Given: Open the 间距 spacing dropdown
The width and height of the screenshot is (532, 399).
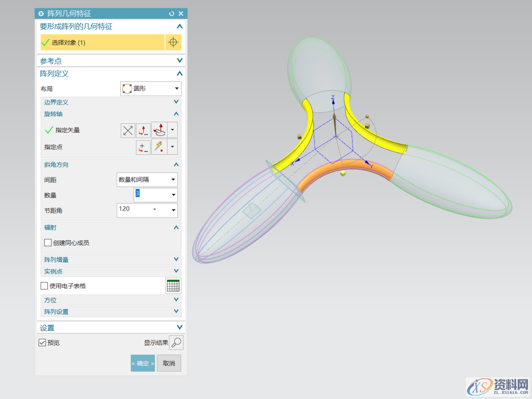Looking at the screenshot, I should [x=147, y=180].
